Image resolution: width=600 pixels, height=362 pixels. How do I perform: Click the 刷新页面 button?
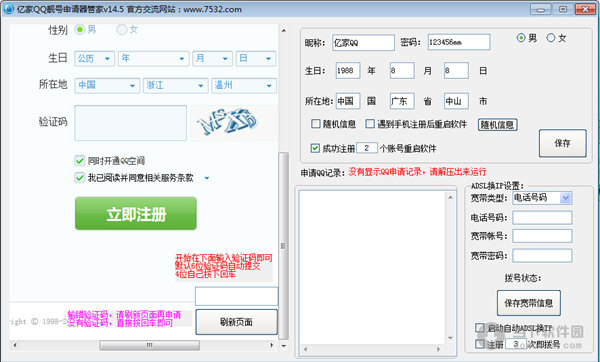point(236,322)
